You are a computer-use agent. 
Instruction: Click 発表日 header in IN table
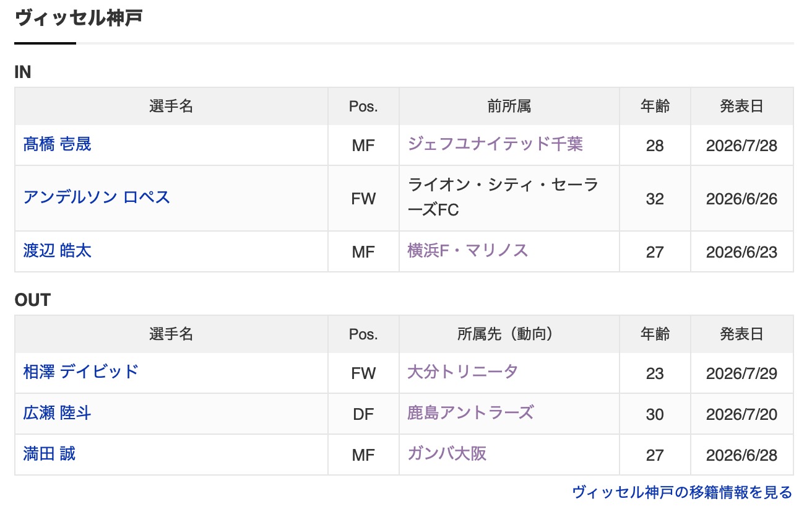(741, 107)
